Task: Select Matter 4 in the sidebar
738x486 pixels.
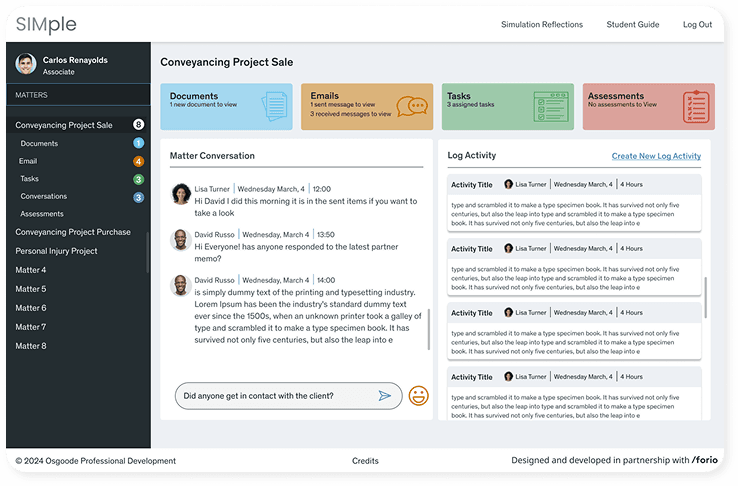Action: pos(31,270)
